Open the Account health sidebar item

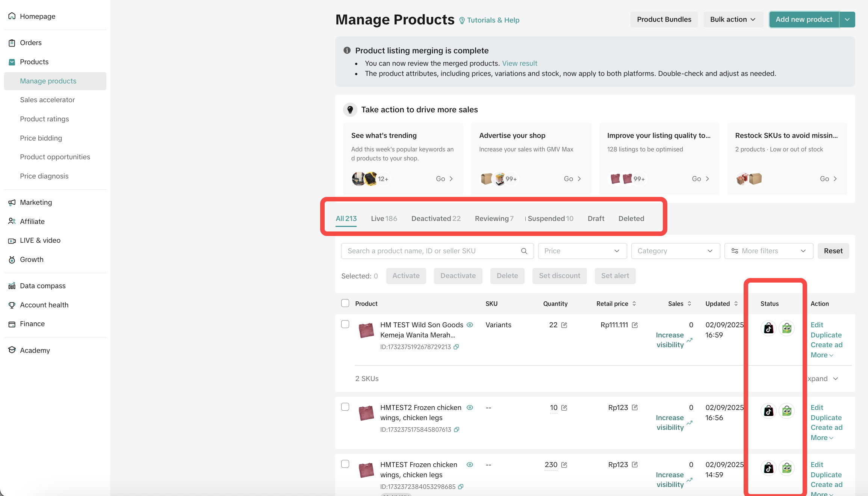click(44, 305)
